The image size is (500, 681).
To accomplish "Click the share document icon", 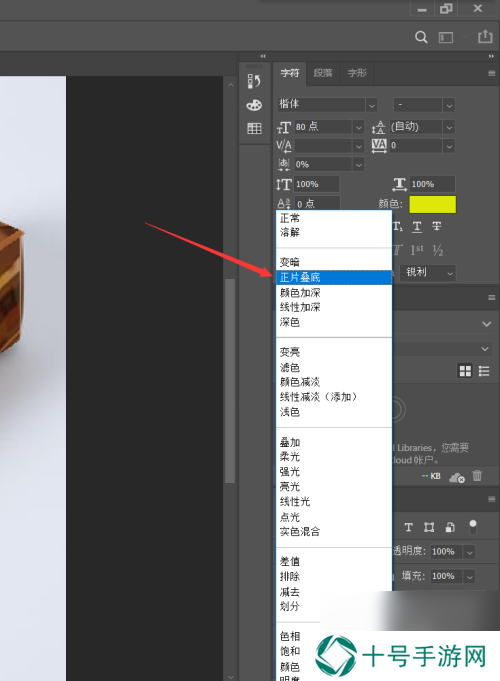I will pyautogui.click(x=485, y=37).
